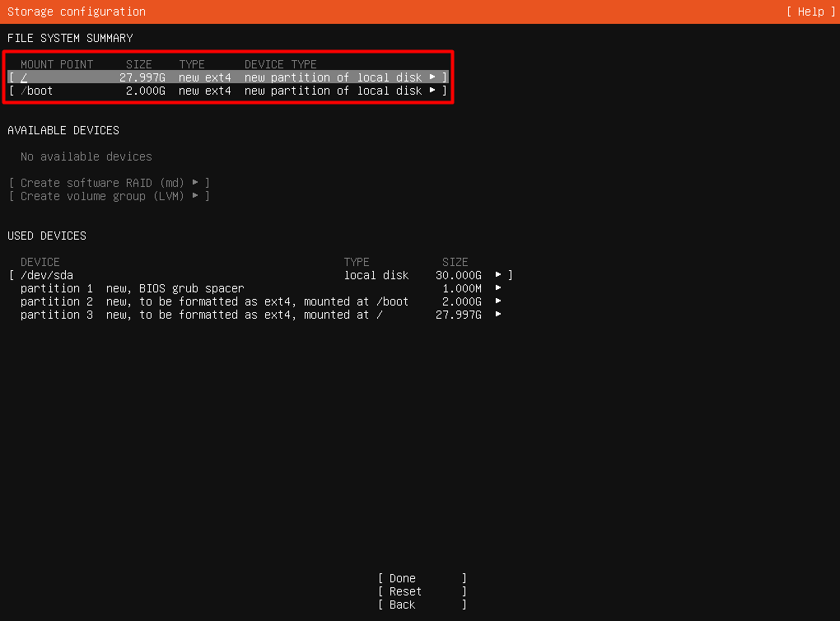Image resolution: width=840 pixels, height=621 pixels.
Task: Open the arrow menu for the /boot filesystem
Action: point(432,91)
